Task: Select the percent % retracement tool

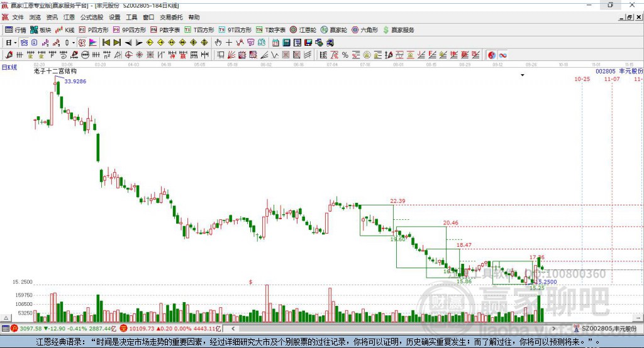Action: pos(345,55)
